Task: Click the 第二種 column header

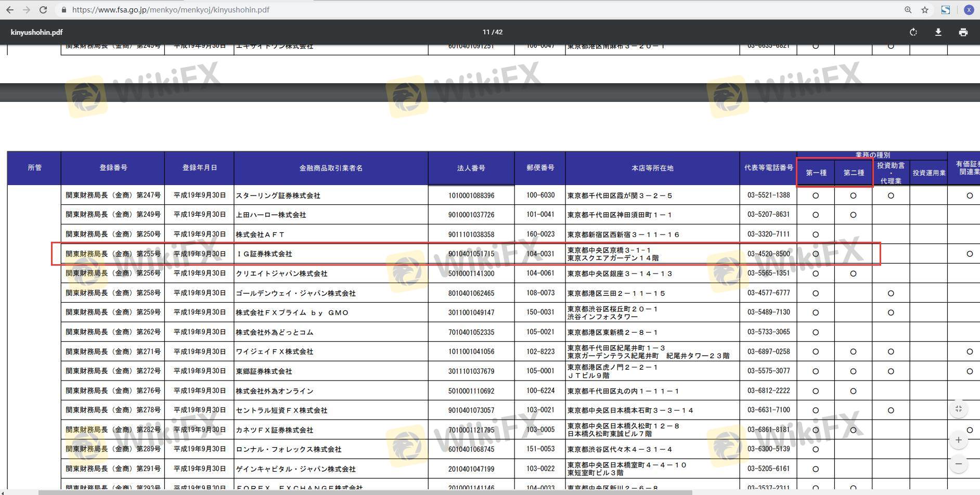Action: [x=853, y=173]
